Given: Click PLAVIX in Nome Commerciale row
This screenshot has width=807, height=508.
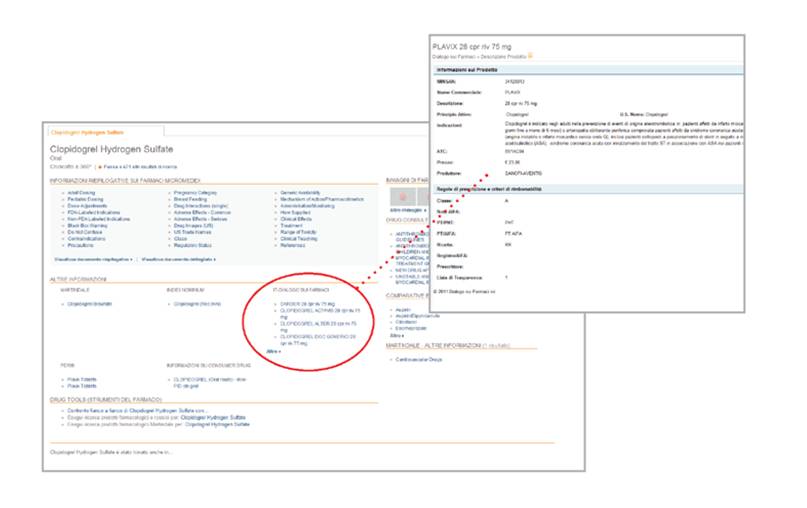Looking at the screenshot, I should tap(512, 93).
